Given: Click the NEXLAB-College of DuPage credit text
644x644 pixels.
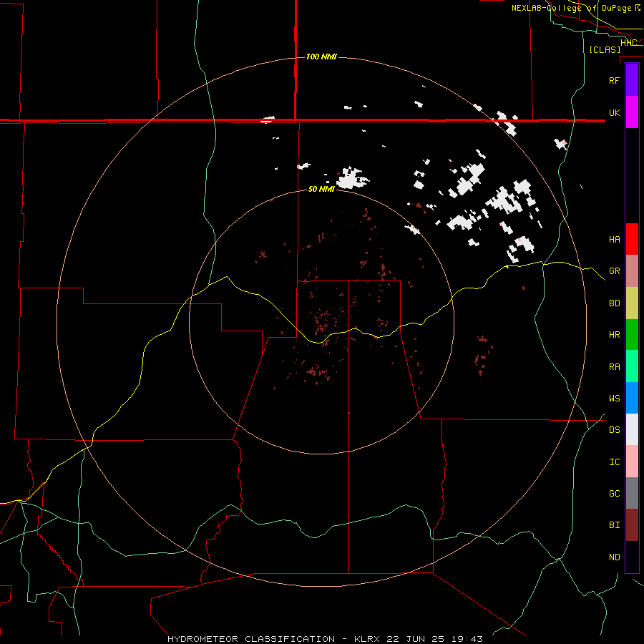Looking at the screenshot, I should click(x=576, y=8).
